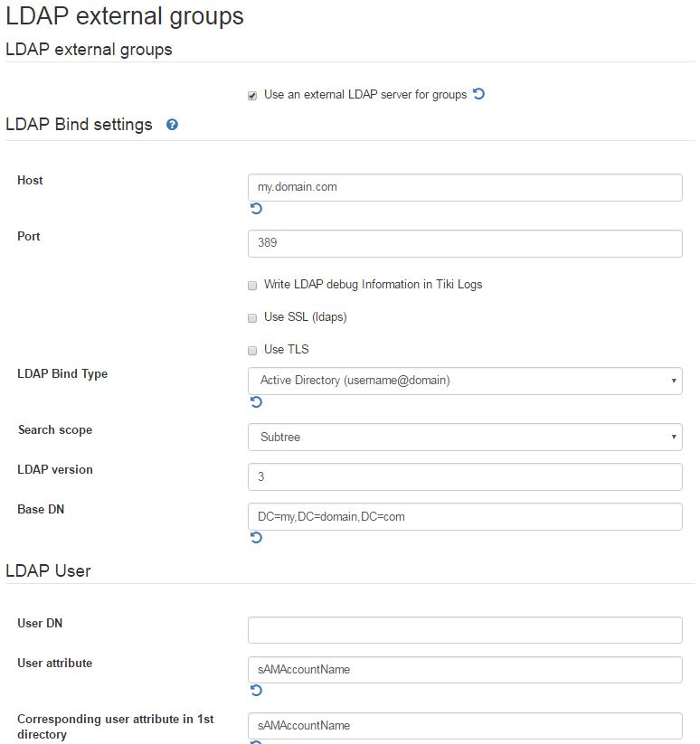The height and width of the screenshot is (744, 700).
Task: Expand the Search scope Subtree dropdown
Action: pos(465,437)
